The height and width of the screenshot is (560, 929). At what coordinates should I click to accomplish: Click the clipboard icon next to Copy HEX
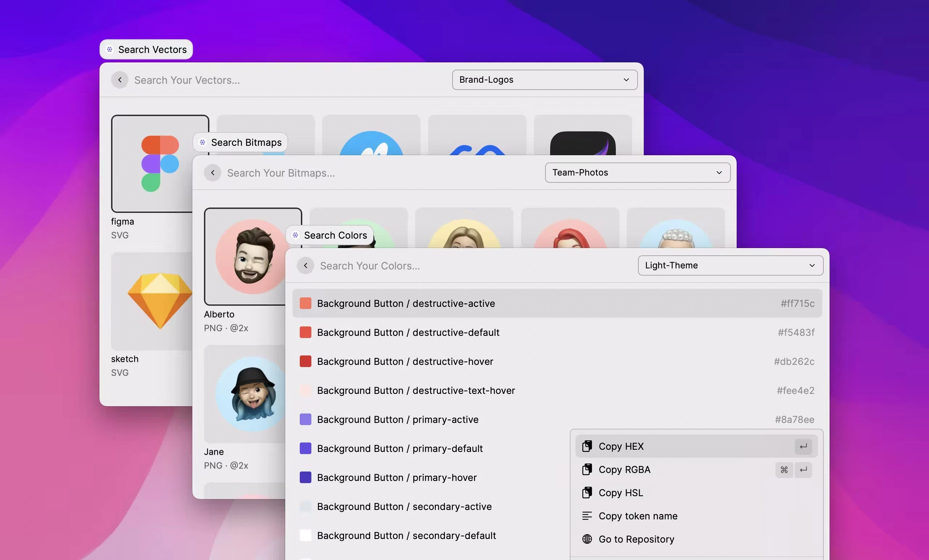pos(587,446)
